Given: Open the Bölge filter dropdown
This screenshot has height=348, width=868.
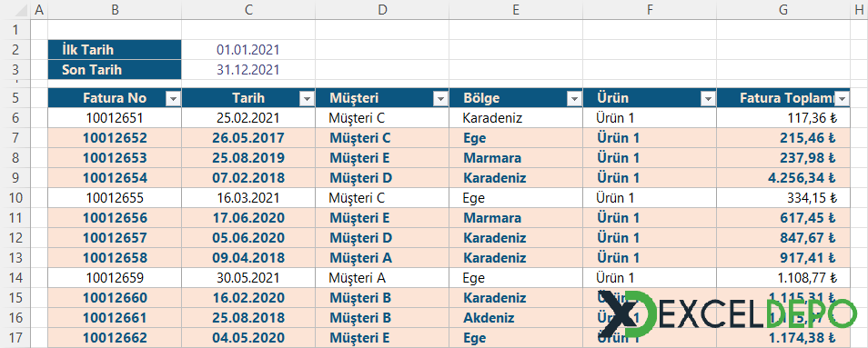Looking at the screenshot, I should coord(575,99).
